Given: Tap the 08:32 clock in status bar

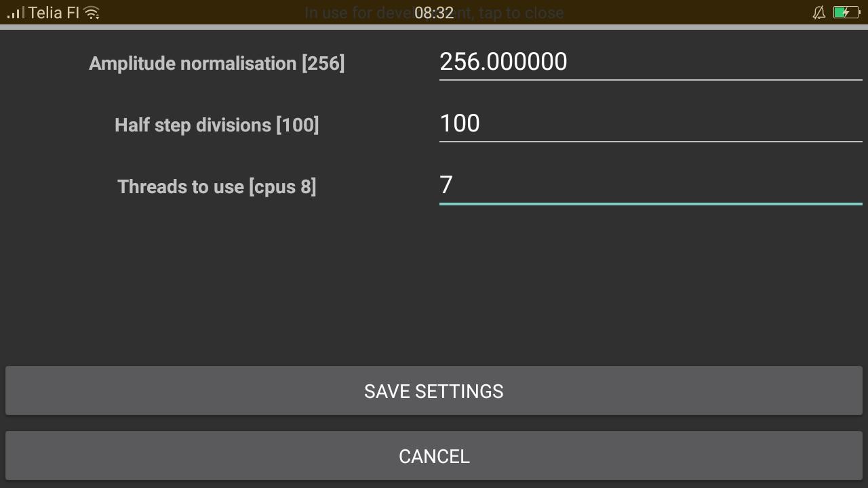Looking at the screenshot, I should tap(434, 13).
